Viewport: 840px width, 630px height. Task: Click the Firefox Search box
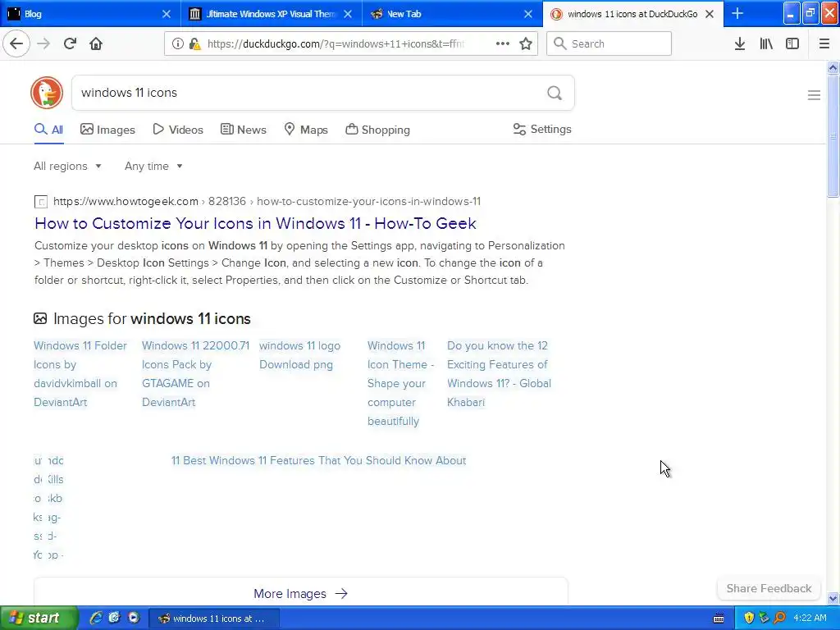coord(609,44)
